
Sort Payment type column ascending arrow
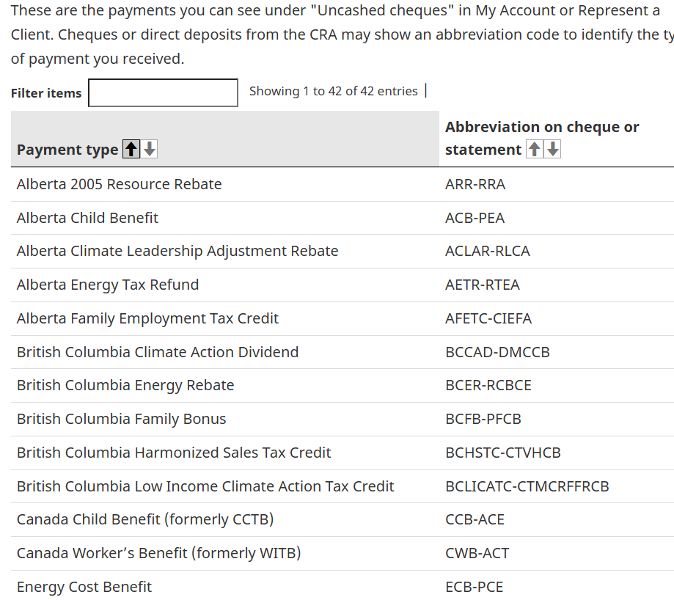click(130, 149)
